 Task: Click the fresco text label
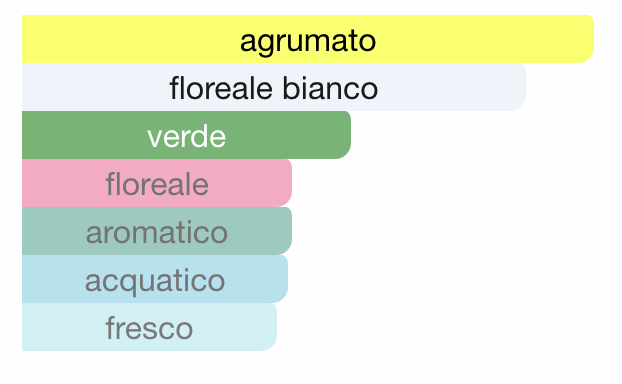pyautogui.click(x=150, y=328)
